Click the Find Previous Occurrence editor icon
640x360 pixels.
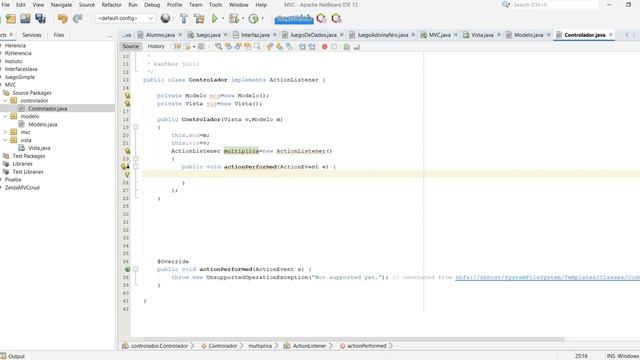click(x=228, y=47)
